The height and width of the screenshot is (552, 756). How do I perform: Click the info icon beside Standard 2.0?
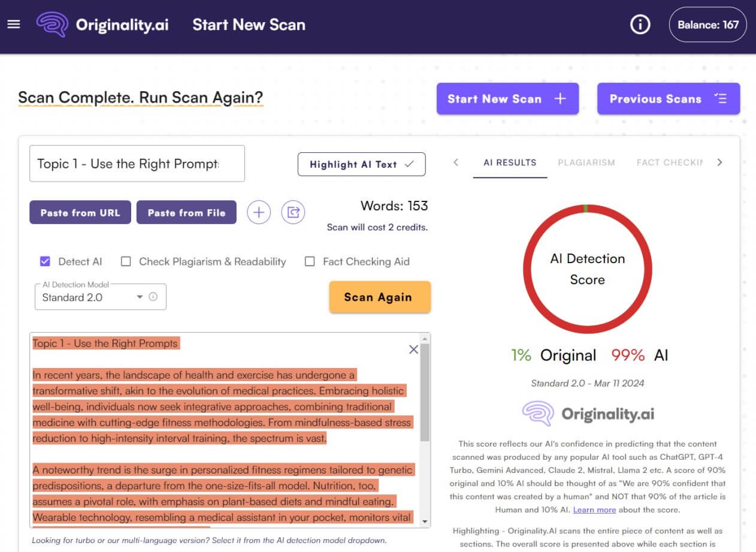153,297
